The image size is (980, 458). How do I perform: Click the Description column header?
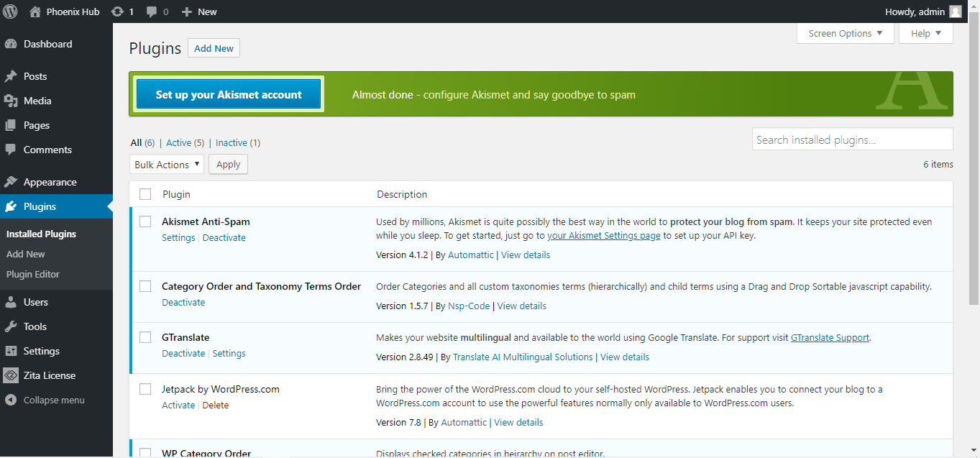402,194
